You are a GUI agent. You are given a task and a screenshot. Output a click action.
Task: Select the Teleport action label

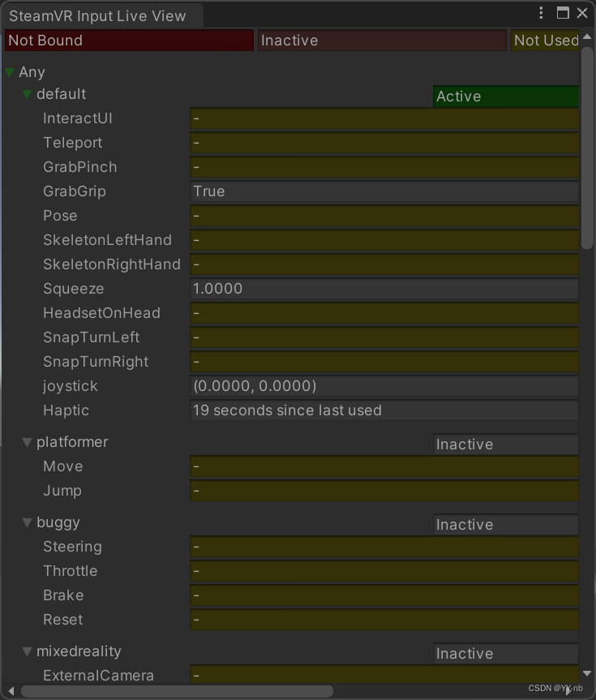[73, 143]
